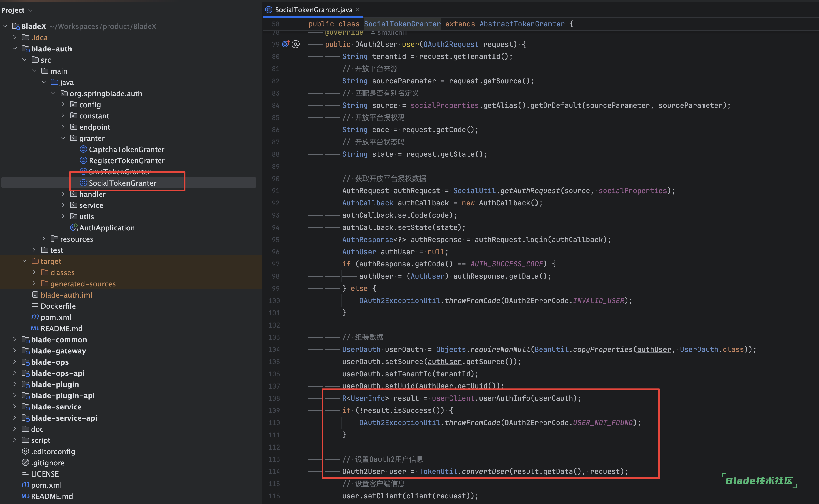Close the SocialTokenGranter.java tab
This screenshot has height=504, width=819.
point(357,10)
